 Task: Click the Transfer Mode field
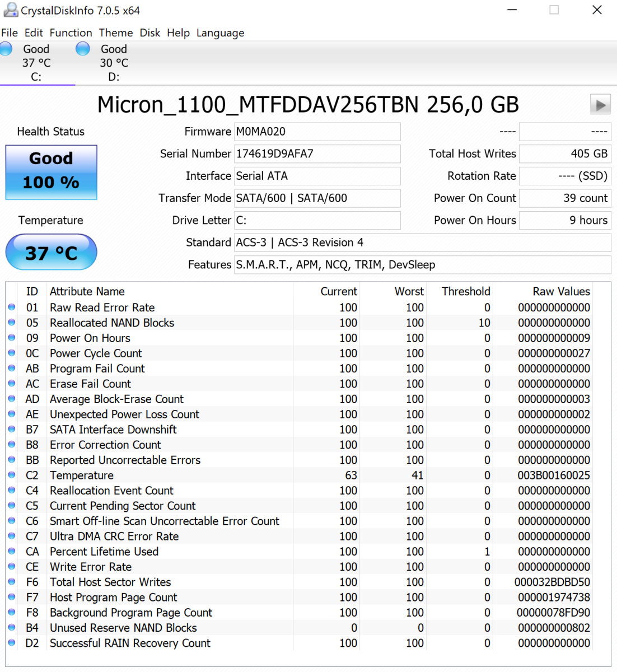click(x=317, y=198)
